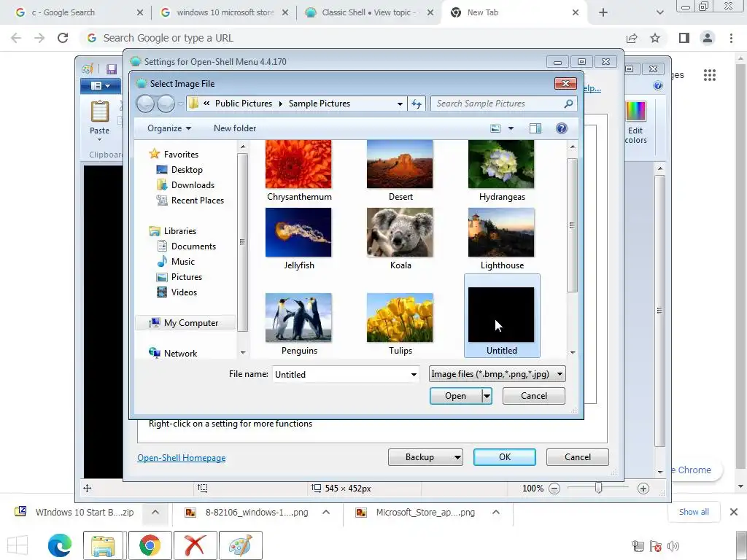Expand the view options arrow
The height and width of the screenshot is (560, 747).
(x=511, y=128)
